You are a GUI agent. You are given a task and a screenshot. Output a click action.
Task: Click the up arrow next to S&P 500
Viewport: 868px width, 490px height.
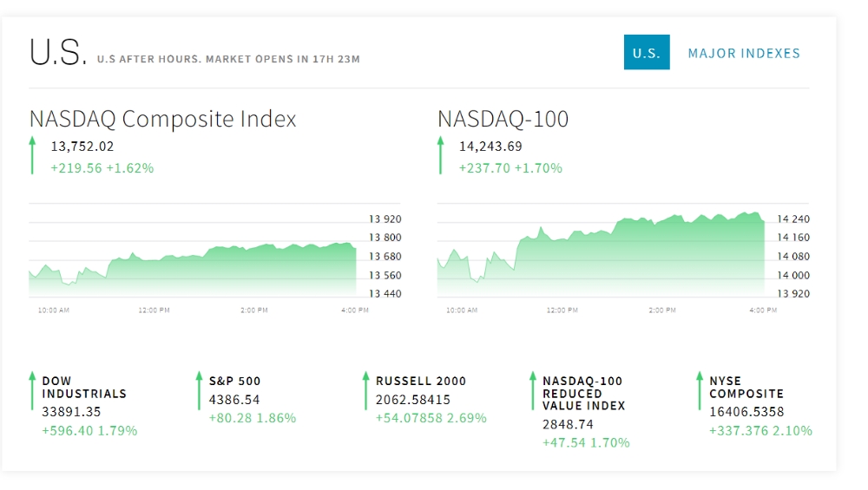pyautogui.click(x=200, y=390)
